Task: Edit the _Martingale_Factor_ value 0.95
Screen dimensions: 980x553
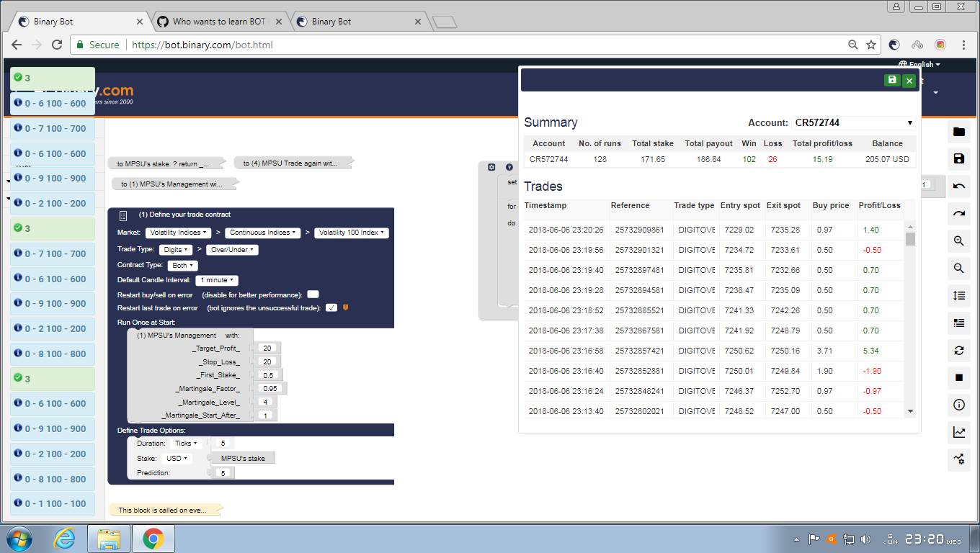Action: click(x=272, y=389)
